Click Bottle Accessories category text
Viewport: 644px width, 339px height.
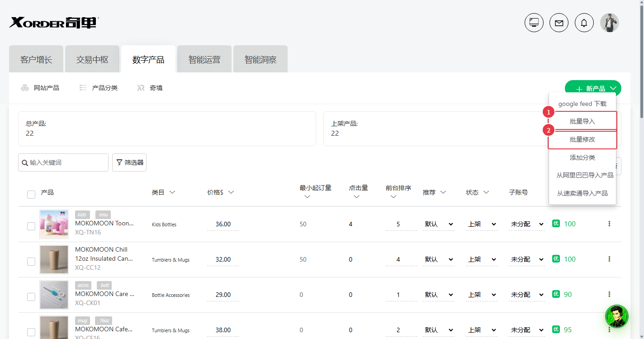coord(171,295)
